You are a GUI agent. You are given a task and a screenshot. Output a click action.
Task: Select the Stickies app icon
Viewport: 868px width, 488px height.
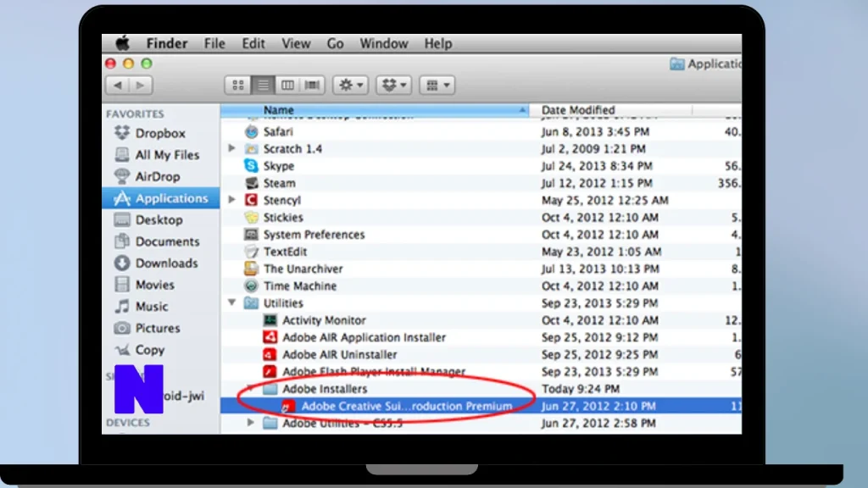click(251, 218)
